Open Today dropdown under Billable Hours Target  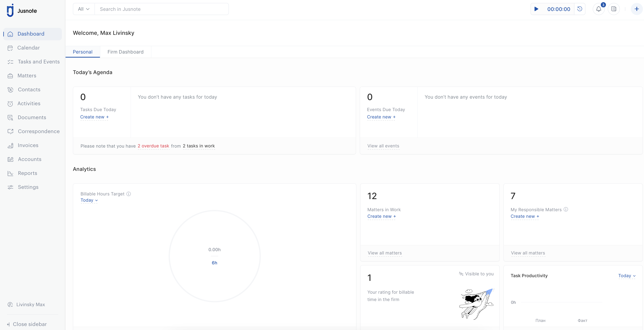89,200
